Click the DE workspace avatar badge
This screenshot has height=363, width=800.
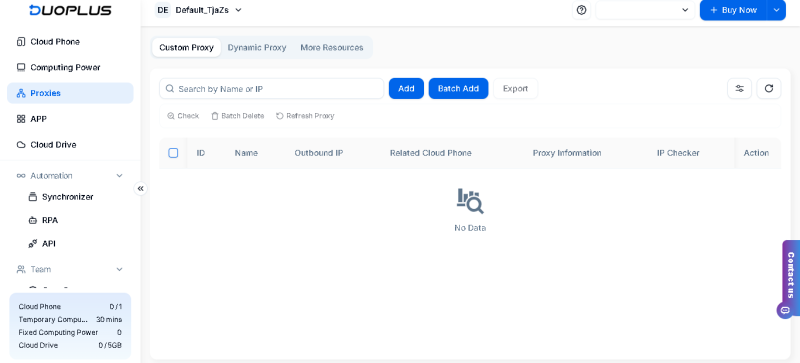pos(163,10)
